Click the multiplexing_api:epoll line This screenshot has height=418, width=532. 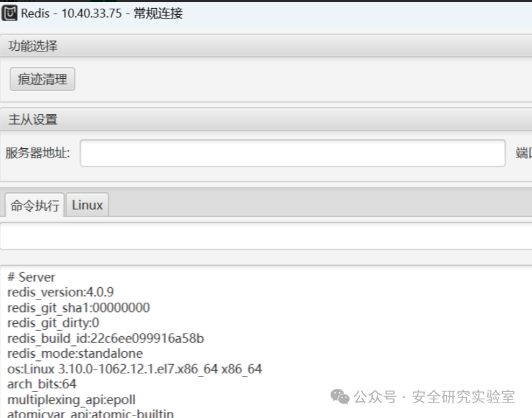(x=71, y=399)
